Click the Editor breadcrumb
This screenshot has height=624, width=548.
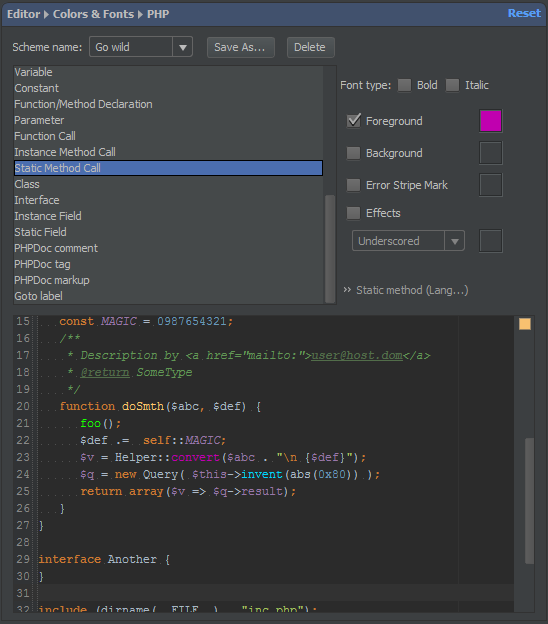tap(23, 14)
